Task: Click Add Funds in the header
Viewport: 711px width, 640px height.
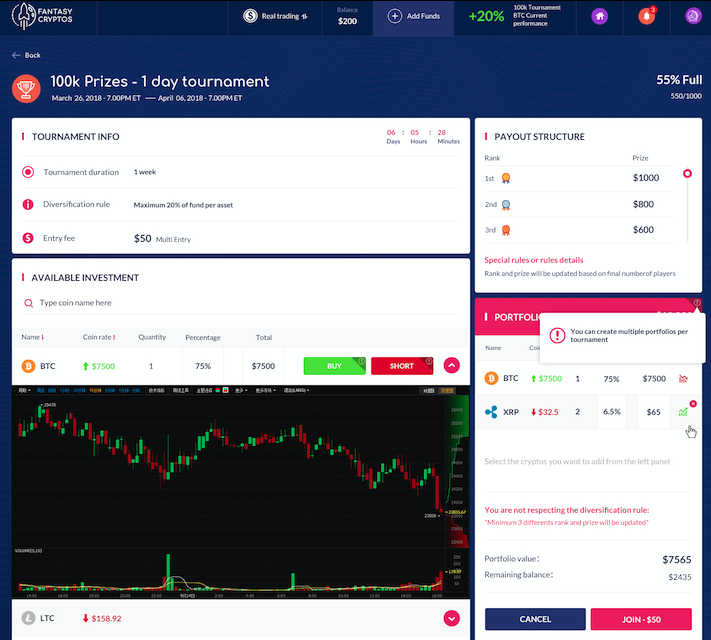Action: [x=413, y=17]
